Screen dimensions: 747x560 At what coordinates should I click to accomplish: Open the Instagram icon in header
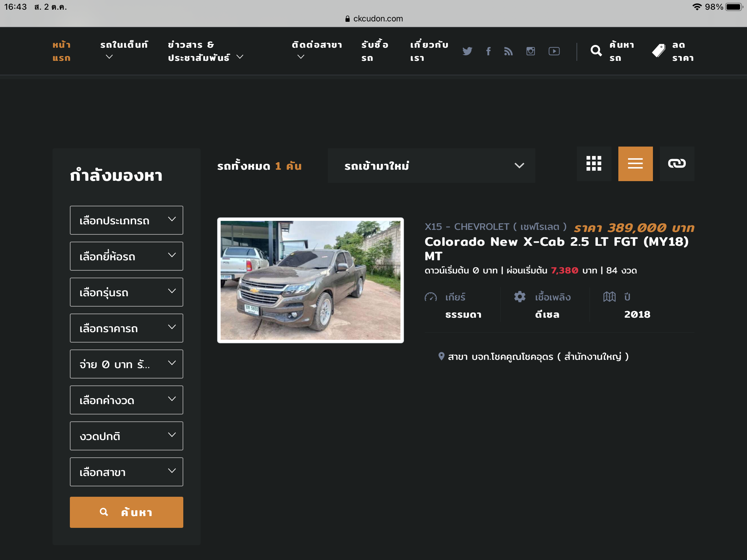pos(531,51)
